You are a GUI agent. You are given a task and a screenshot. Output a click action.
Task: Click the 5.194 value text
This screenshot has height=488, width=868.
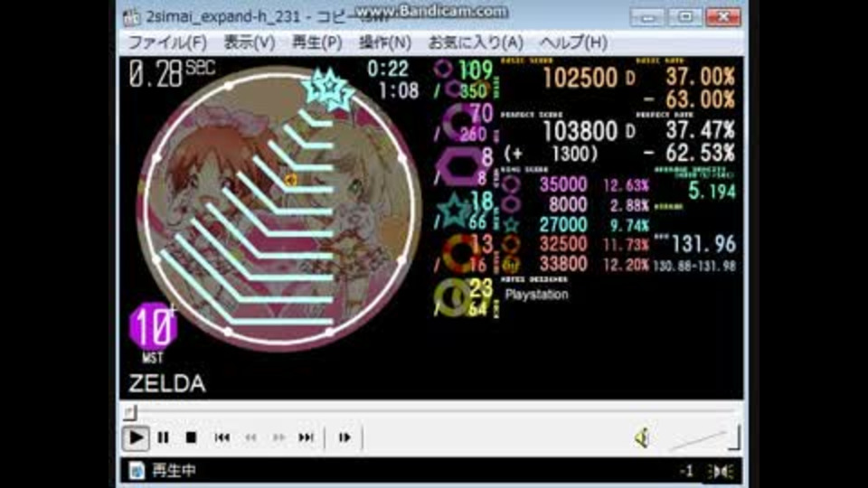712,192
